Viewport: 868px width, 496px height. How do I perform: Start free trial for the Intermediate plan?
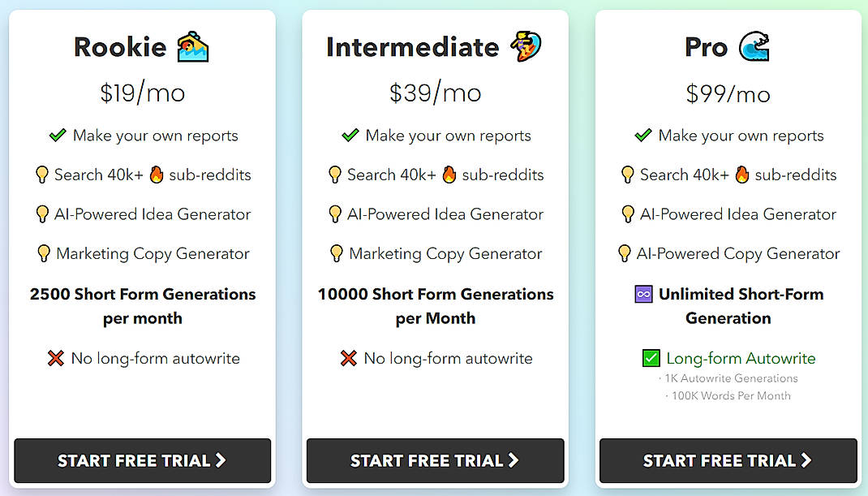point(435,460)
